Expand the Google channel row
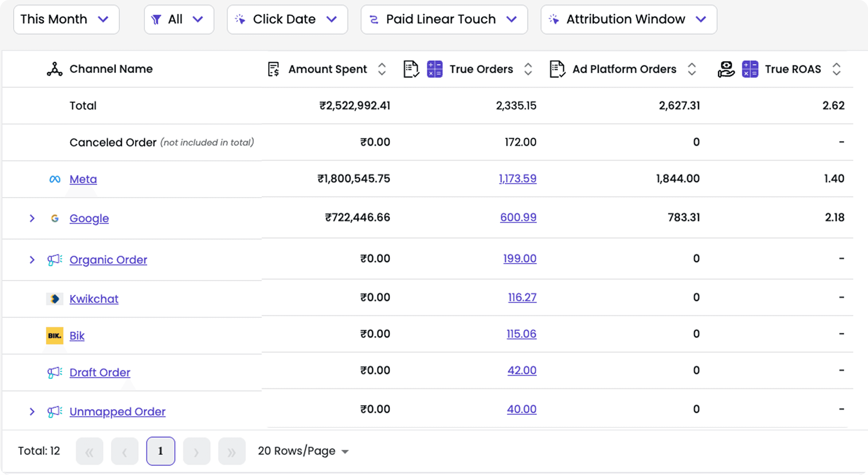Screen dimensions: 868x475 (x=32, y=218)
